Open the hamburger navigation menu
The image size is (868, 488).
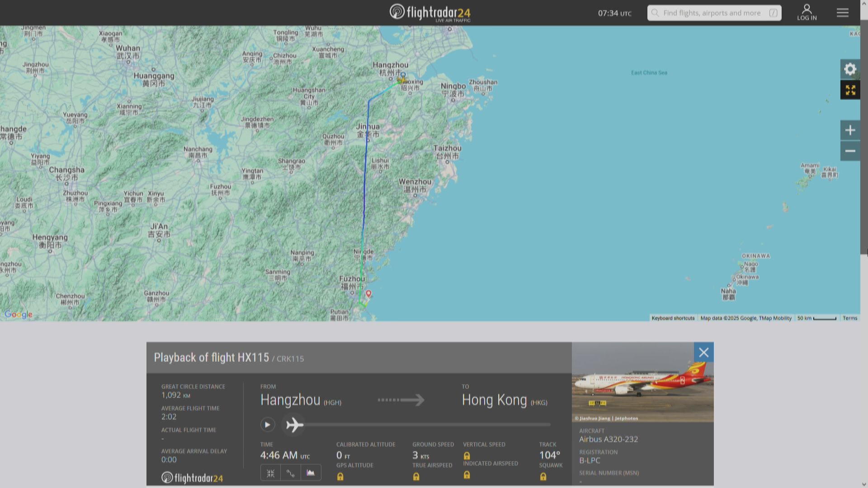842,13
